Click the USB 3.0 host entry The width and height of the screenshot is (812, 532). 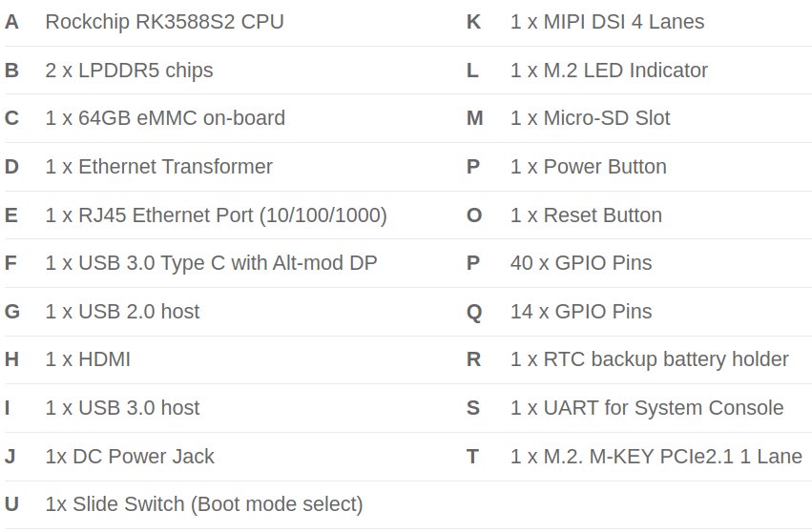coord(122,408)
